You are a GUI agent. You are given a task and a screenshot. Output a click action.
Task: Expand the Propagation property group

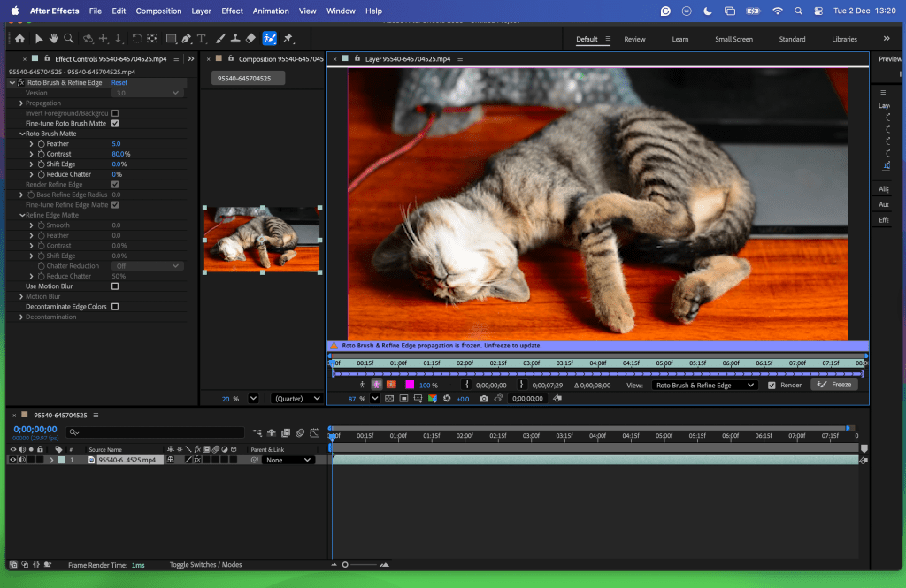tap(21, 103)
